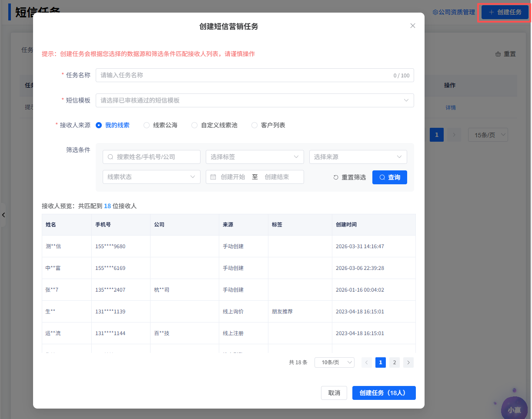Close the create SMS task dialog
Screen dimensions: 532x419
pyautogui.click(x=413, y=26)
